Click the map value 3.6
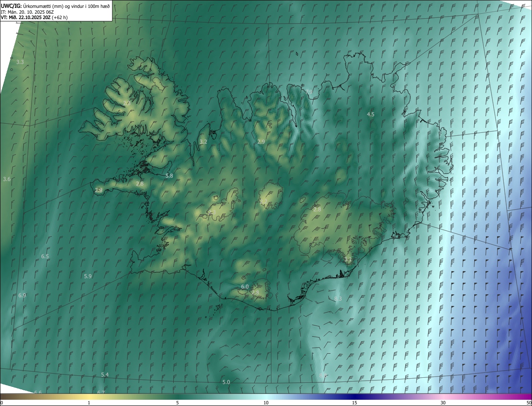Image resolution: width=532 pixels, height=406 pixels. tap(7, 179)
